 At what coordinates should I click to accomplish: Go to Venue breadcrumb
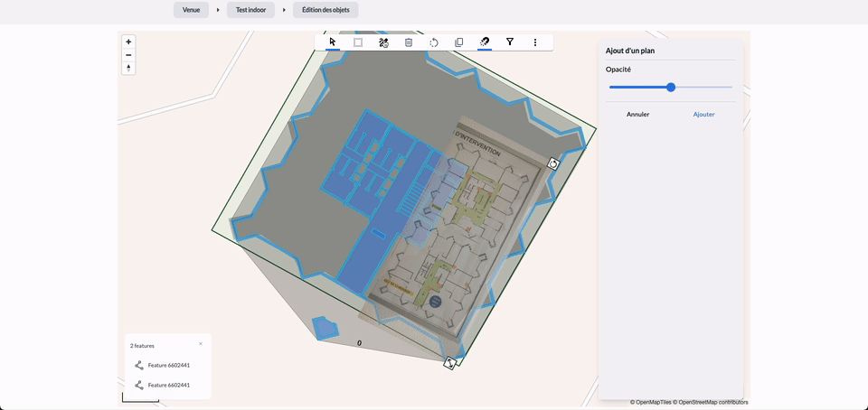click(191, 10)
